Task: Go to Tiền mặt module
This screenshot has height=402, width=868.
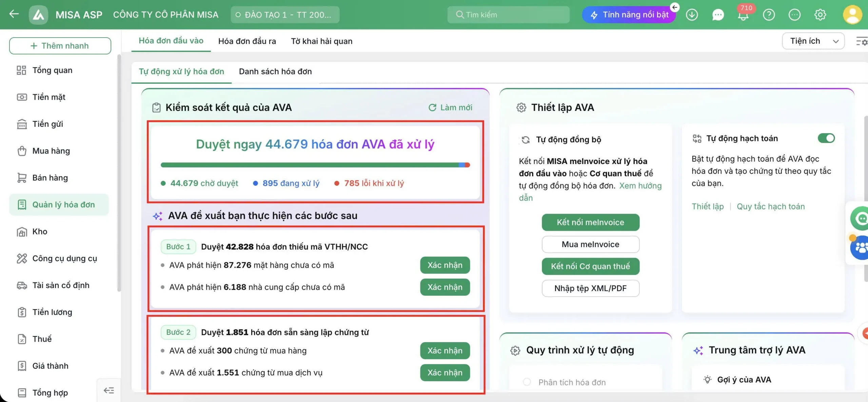Action: (x=49, y=97)
